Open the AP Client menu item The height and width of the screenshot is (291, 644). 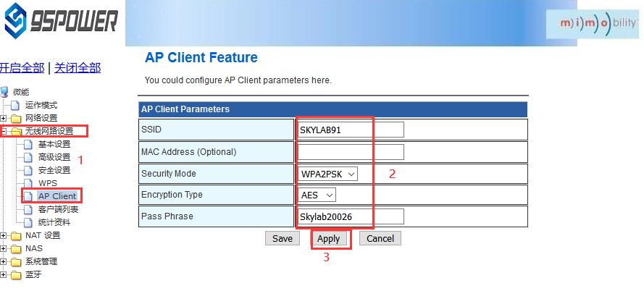tap(57, 196)
